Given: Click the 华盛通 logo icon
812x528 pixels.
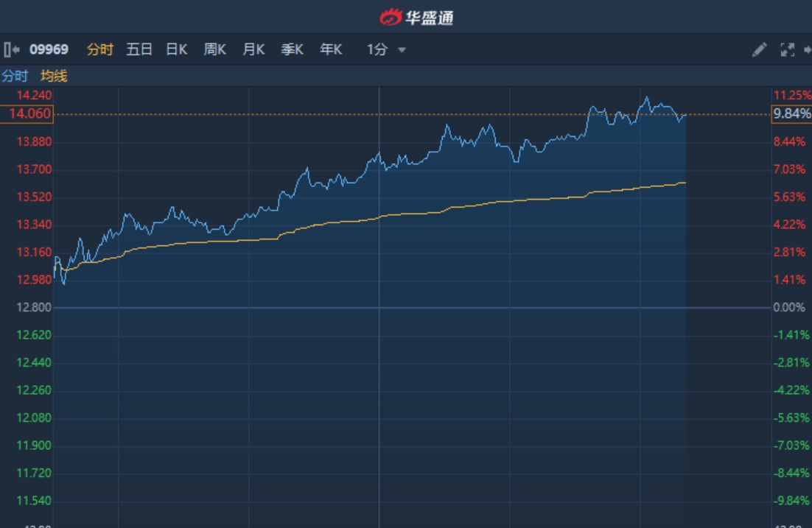Looking at the screenshot, I should pyautogui.click(x=391, y=17).
